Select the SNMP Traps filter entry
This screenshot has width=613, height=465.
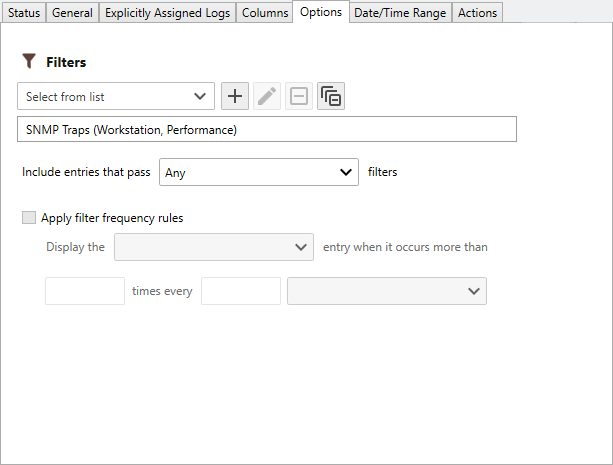(266, 130)
